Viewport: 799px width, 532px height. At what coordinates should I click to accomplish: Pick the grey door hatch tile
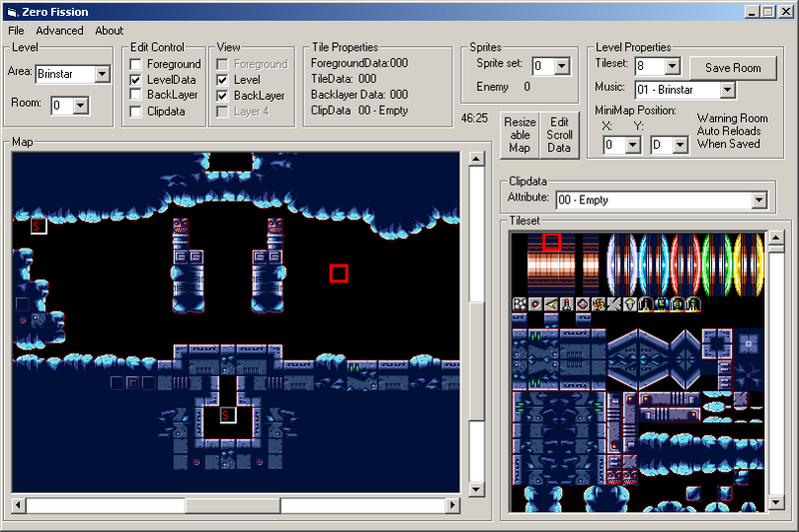pos(622,265)
